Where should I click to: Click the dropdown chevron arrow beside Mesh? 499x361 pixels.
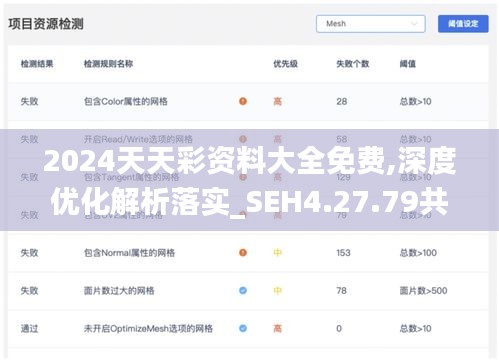414,24
